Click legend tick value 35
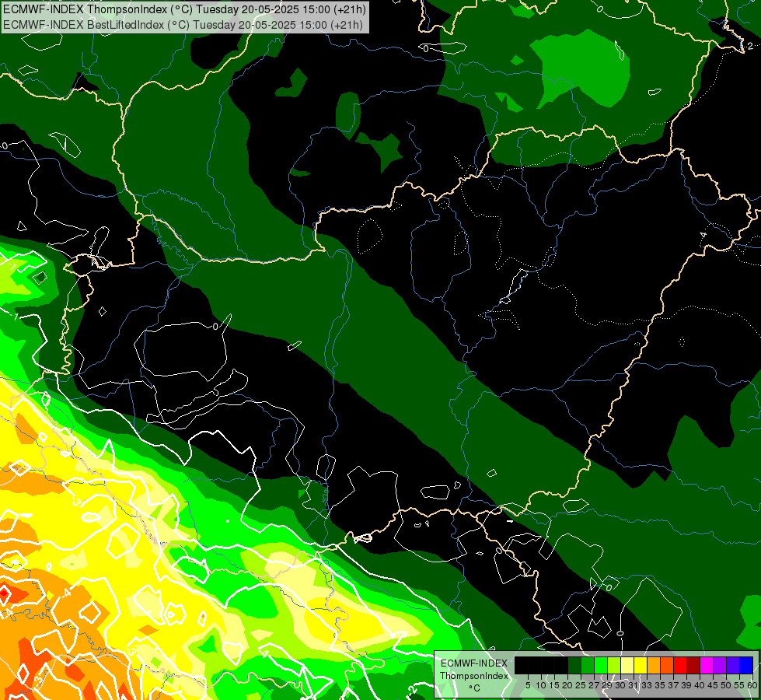 coord(660,685)
